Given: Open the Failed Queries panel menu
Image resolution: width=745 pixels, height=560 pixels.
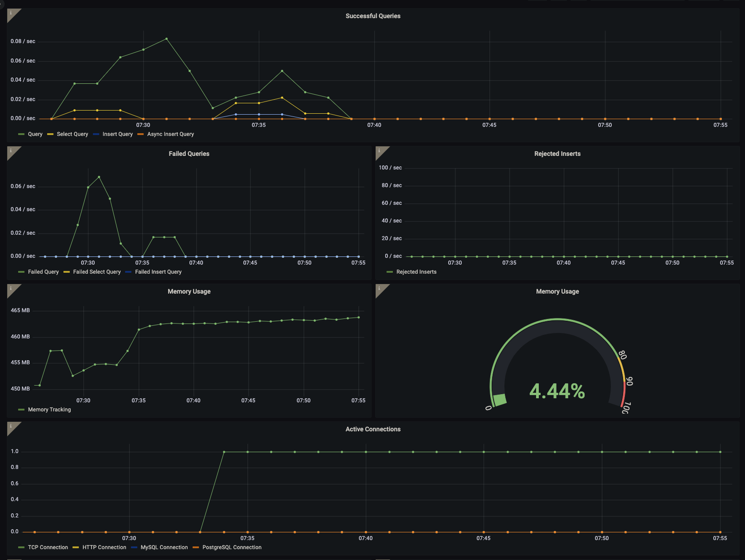Looking at the screenshot, I should [x=188, y=154].
